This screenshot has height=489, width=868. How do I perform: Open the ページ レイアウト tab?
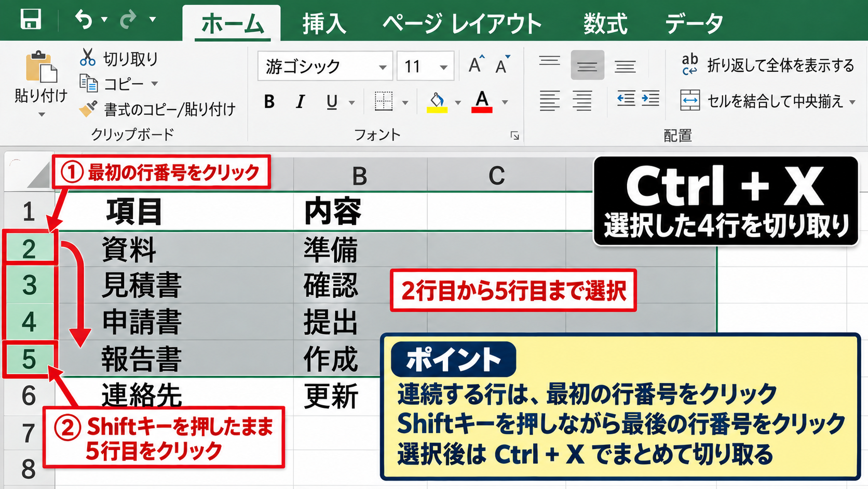462,24
